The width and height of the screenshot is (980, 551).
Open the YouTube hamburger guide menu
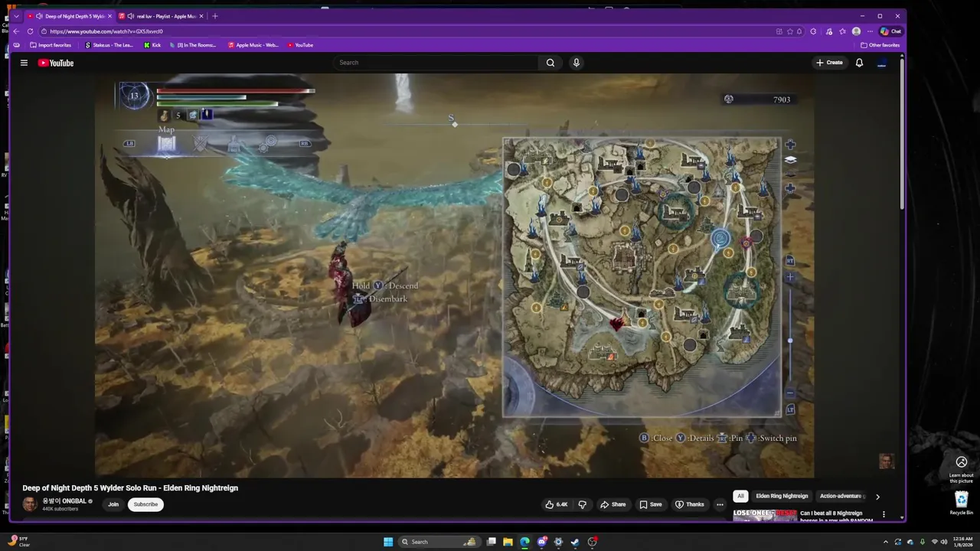[24, 63]
